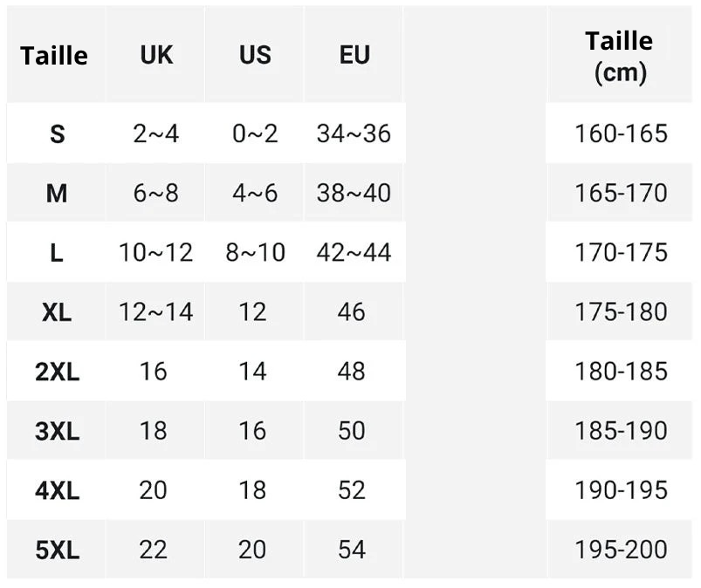701x588 pixels.
Task: Select the 4XL size row label
Action: (x=57, y=490)
